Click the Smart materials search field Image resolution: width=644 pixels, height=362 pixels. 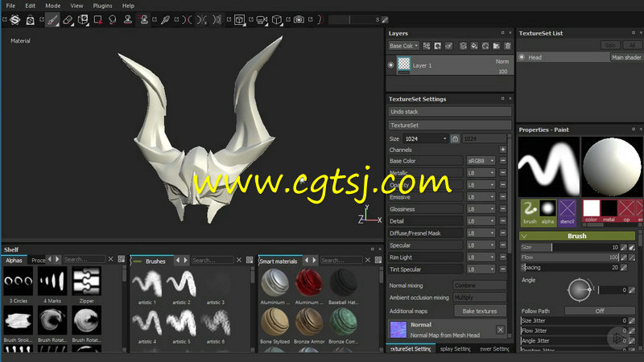[x=341, y=260]
